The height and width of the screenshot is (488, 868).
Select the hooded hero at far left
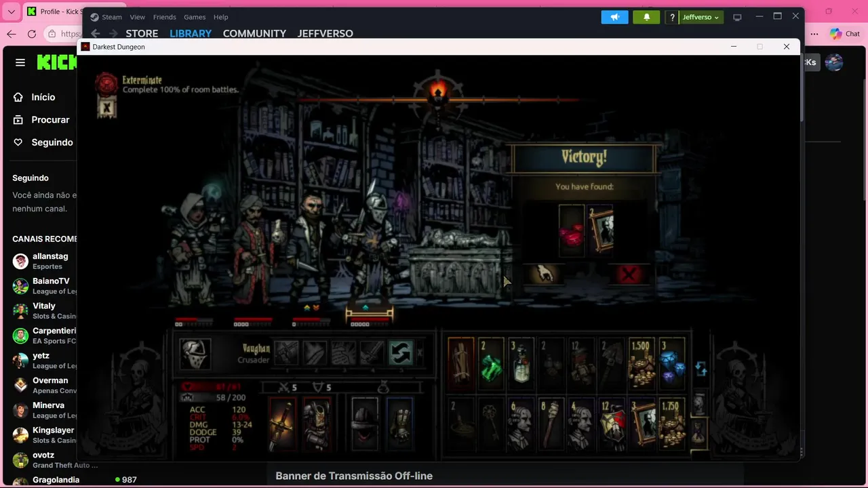(193, 247)
